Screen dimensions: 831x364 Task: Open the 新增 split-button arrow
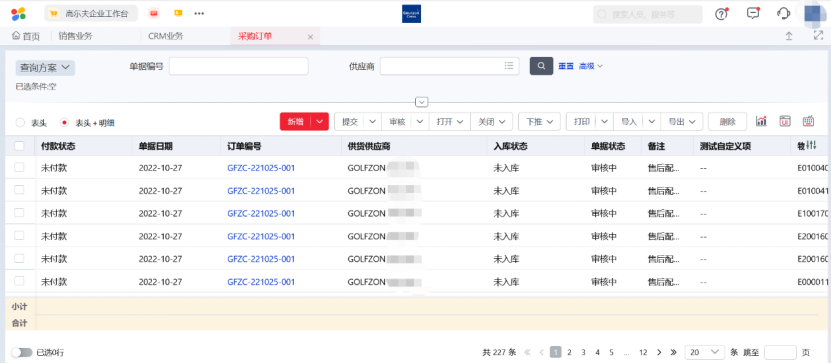coord(320,121)
